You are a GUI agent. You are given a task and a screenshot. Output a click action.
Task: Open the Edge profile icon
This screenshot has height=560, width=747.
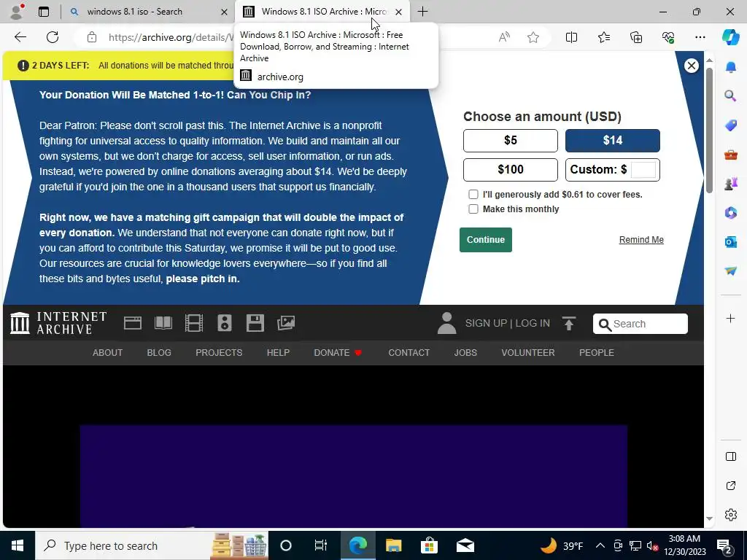pos(17,12)
